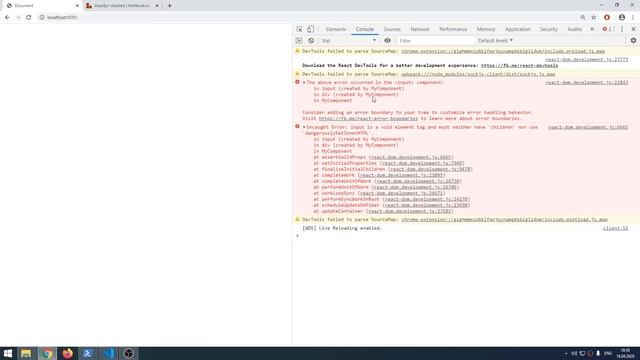This screenshot has height=360, width=640.
Task: Open the Performance tab
Action: click(x=453, y=29)
